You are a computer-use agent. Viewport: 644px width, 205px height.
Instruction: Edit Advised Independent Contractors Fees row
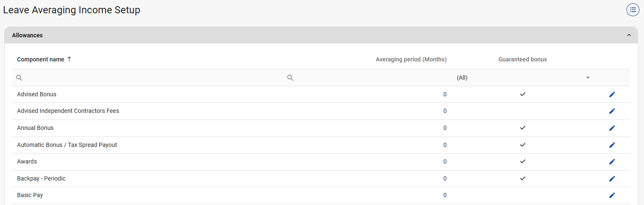tap(612, 111)
